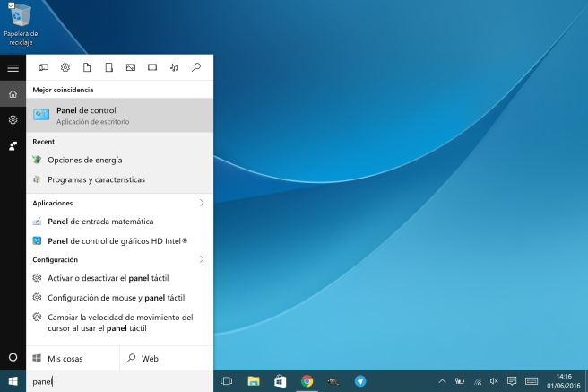The height and width of the screenshot is (392, 588).
Task: Filter results by documents icon
Action: click(x=87, y=67)
